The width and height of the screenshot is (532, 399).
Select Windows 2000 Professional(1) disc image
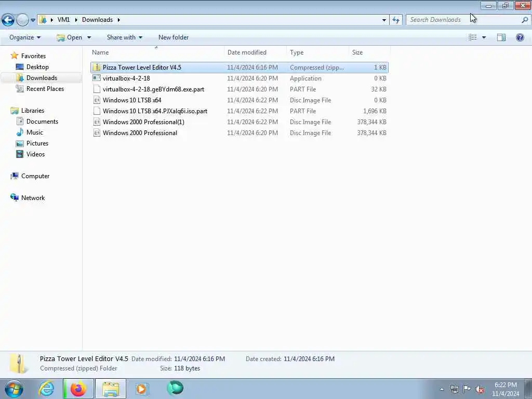(240, 122)
